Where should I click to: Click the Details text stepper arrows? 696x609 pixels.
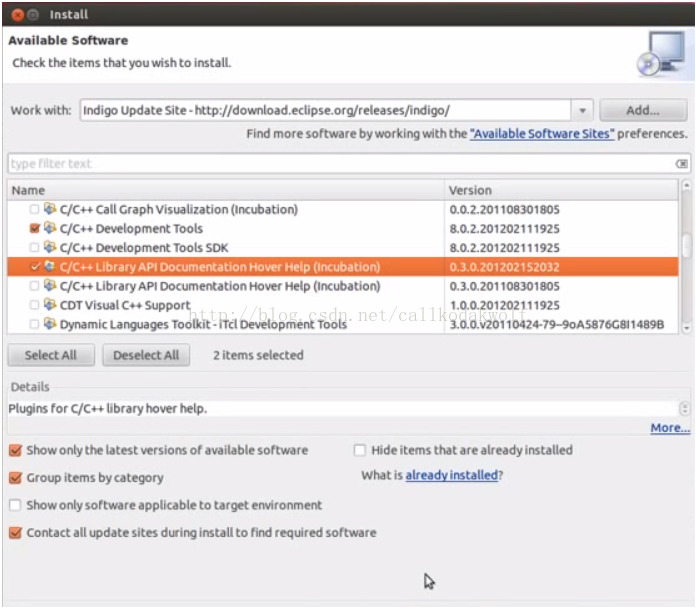pos(684,408)
